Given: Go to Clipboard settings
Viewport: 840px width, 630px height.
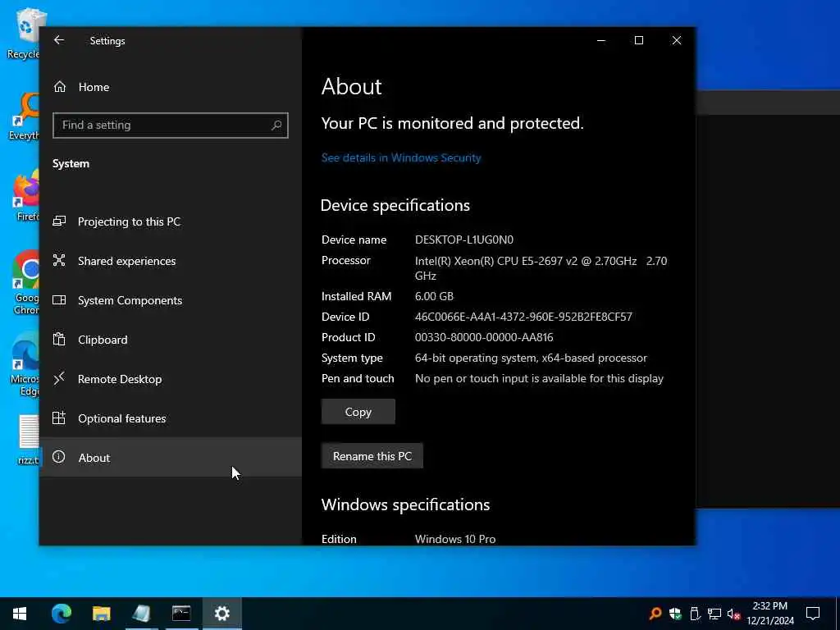Looking at the screenshot, I should click(171, 340).
